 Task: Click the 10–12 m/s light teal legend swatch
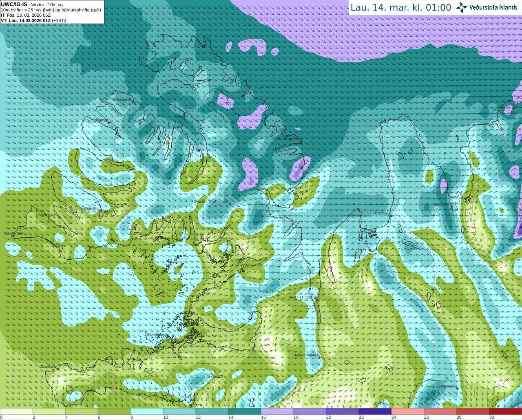179,411
